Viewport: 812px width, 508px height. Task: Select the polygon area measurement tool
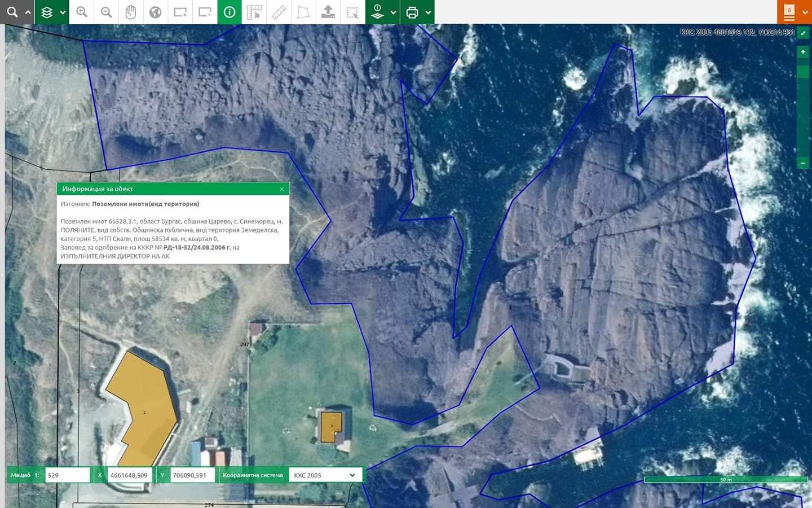coord(303,12)
